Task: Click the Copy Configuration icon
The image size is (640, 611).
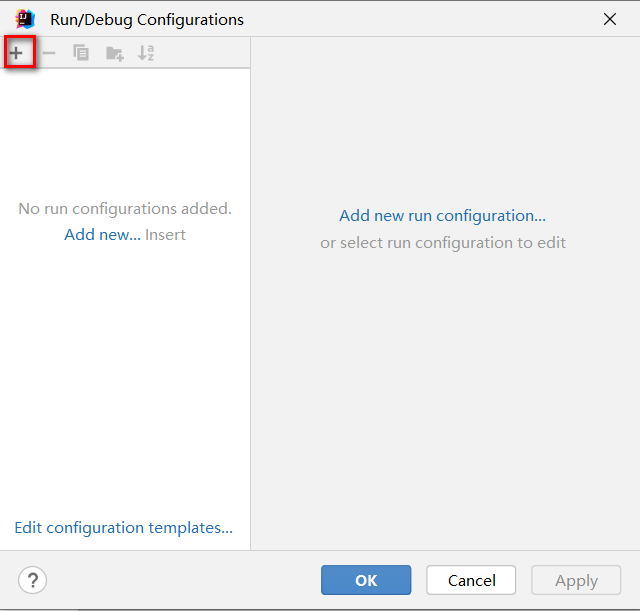Action: [x=81, y=53]
